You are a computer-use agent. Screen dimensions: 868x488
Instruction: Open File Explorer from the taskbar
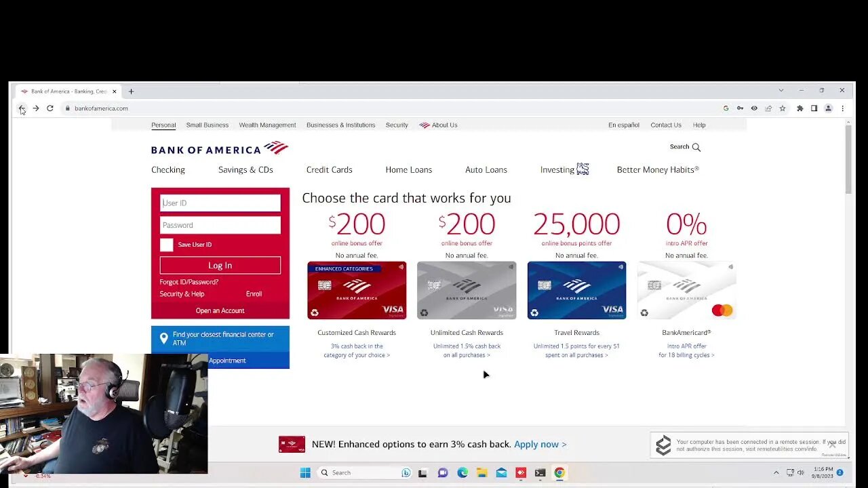[481, 473]
